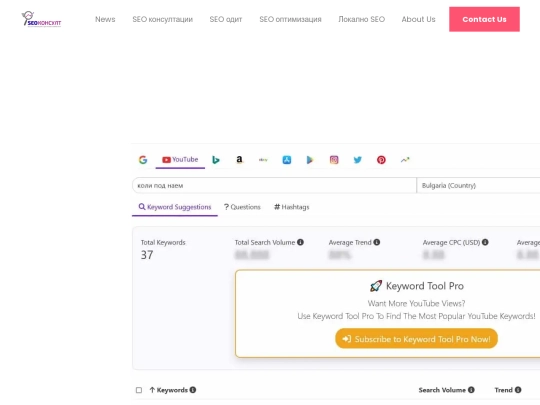Open the eBay keyword source icon
Viewport: 540px width, 405px height.
(263, 160)
